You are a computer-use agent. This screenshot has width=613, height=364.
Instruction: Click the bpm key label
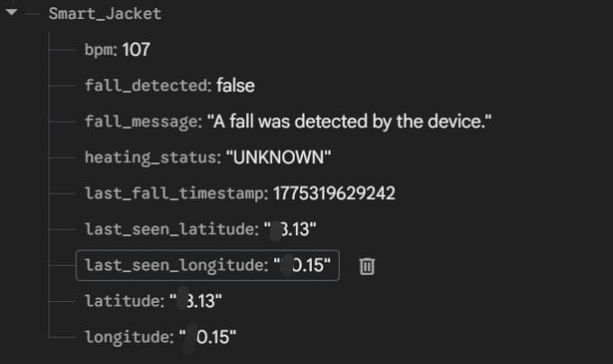tap(100, 50)
